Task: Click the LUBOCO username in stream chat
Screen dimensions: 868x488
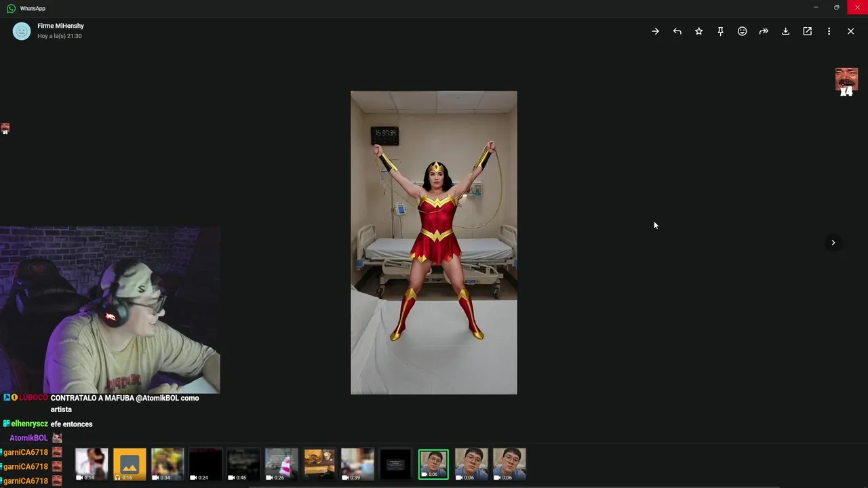Action: [33, 398]
